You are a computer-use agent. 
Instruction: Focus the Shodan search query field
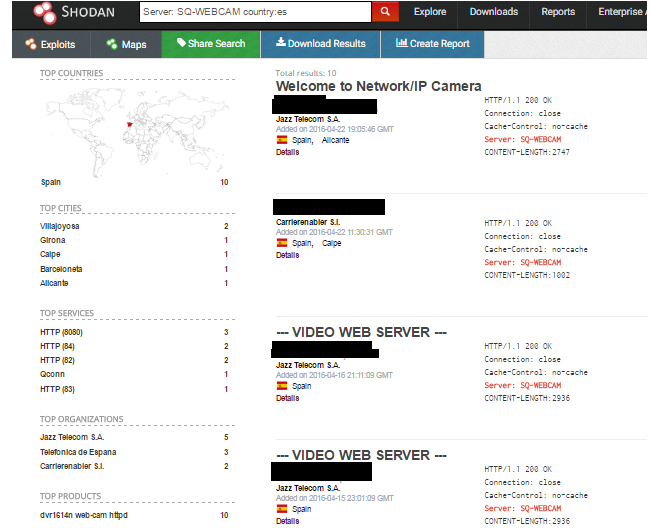click(x=255, y=12)
